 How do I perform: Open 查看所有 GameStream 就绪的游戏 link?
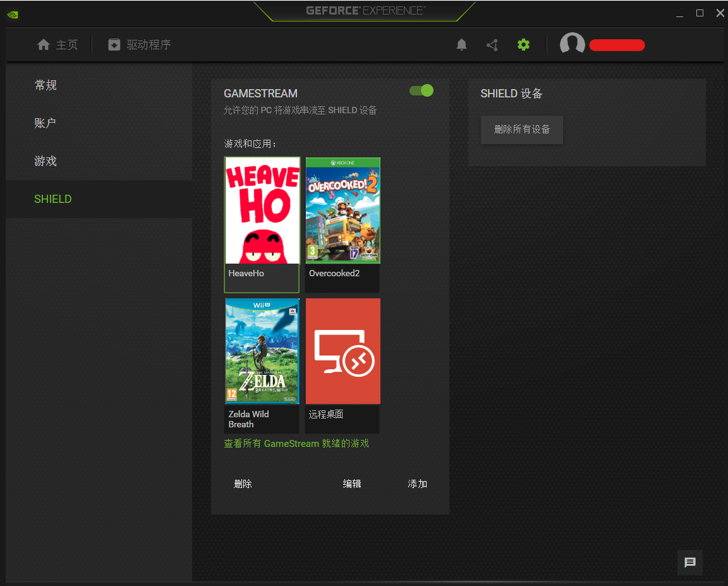click(296, 443)
